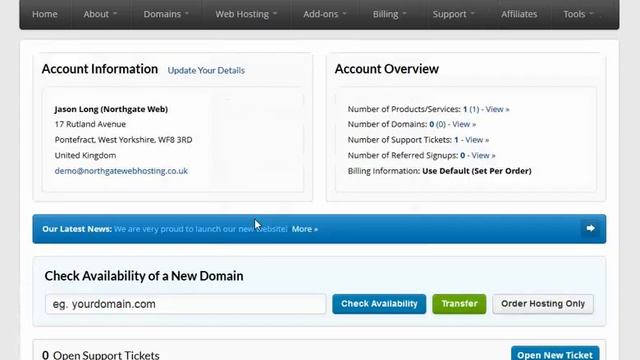640x360 pixels.
Task: View the Referred Signups link
Action: (483, 155)
